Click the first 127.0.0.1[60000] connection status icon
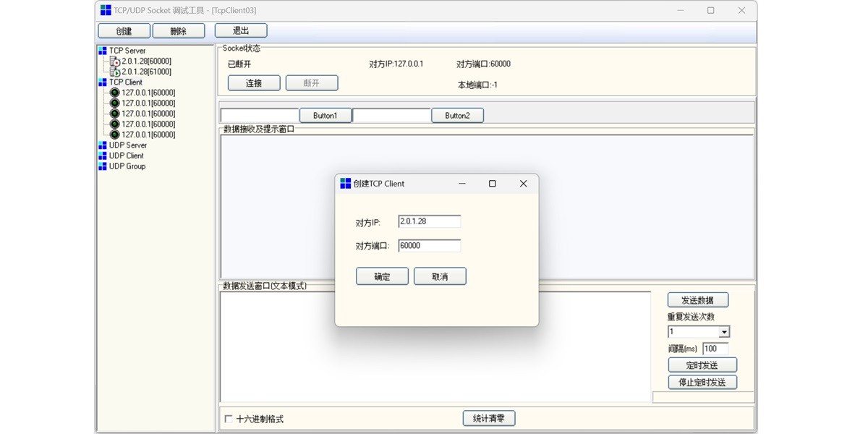This screenshot has height=434, width=868. pos(114,93)
